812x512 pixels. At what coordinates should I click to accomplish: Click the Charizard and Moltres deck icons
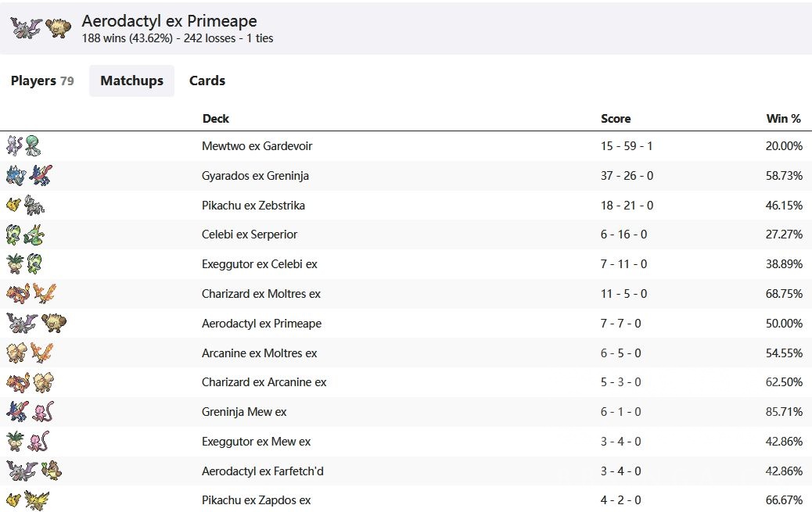pos(31,294)
